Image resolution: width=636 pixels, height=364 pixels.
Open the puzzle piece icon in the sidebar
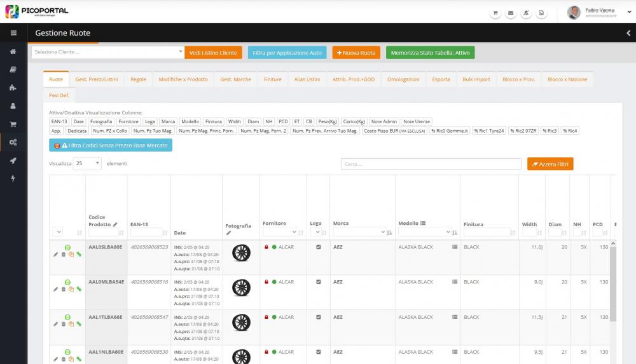coord(13,88)
